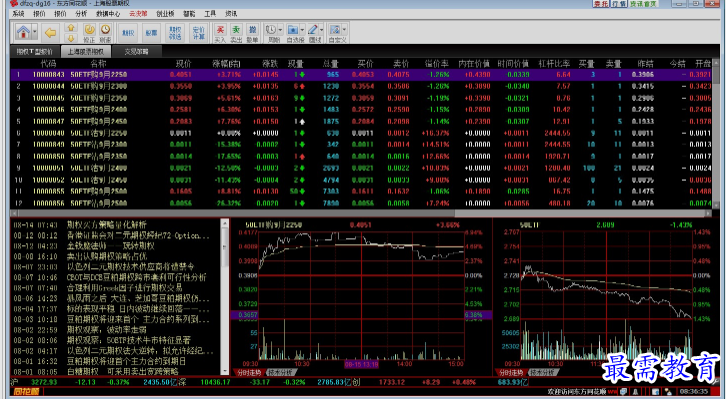This screenshot has height=399, width=726.
Task: Select the row with code 10000850
Action: 361,156
